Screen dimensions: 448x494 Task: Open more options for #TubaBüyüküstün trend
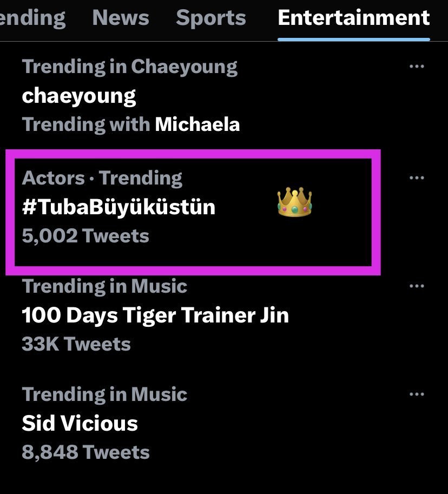click(416, 177)
